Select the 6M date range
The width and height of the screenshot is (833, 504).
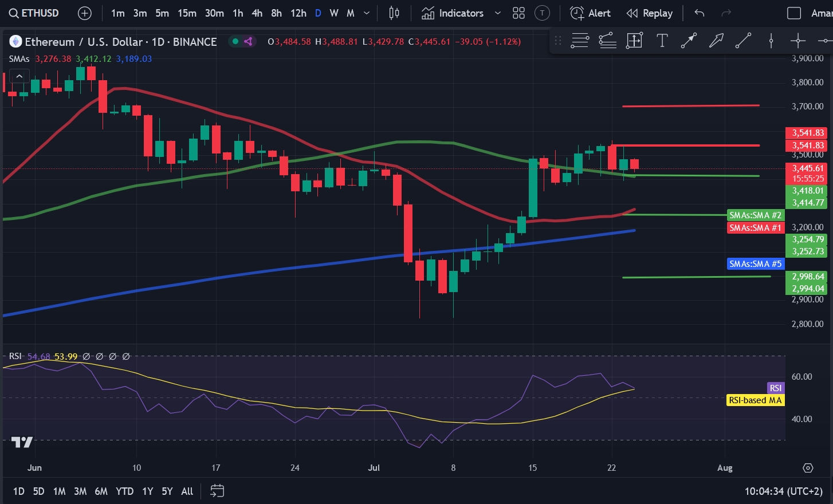pos(101,491)
